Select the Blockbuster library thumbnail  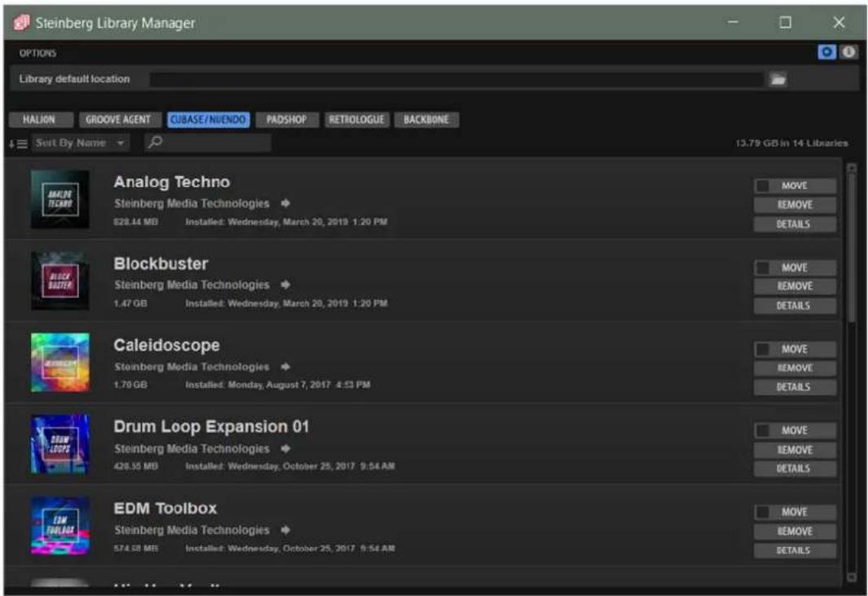59,280
